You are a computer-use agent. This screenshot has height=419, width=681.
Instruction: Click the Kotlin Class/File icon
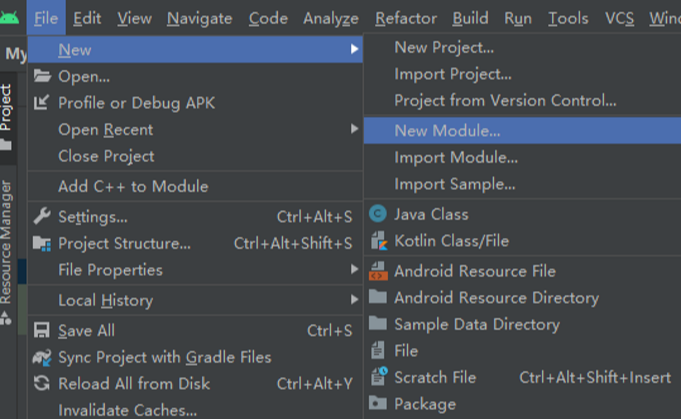pyautogui.click(x=377, y=241)
